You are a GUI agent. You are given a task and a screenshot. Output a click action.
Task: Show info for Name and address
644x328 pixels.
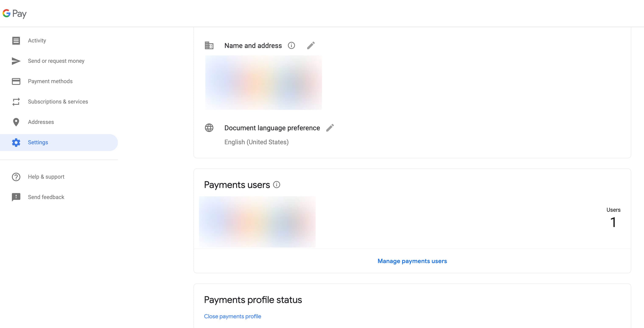[x=291, y=45]
